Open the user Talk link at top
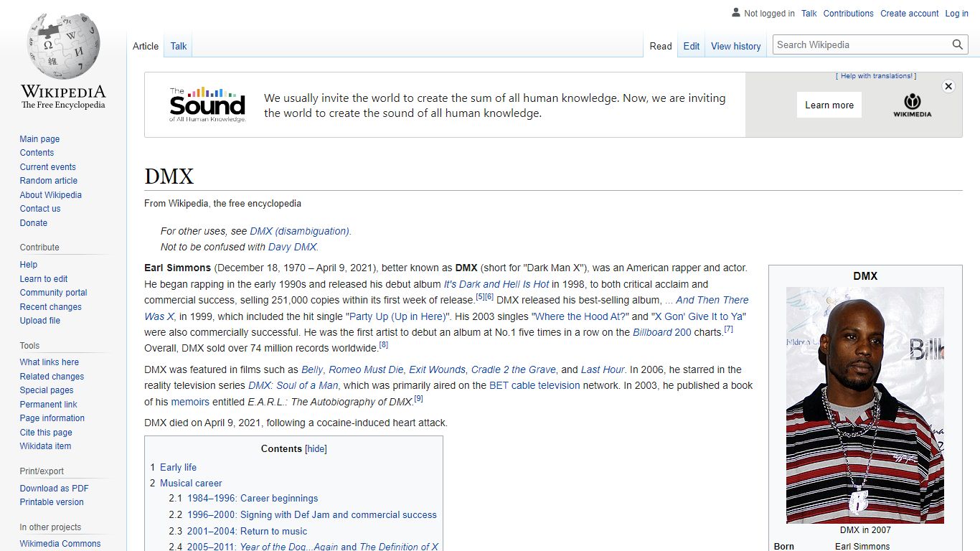The width and height of the screenshot is (980, 551). (x=809, y=14)
